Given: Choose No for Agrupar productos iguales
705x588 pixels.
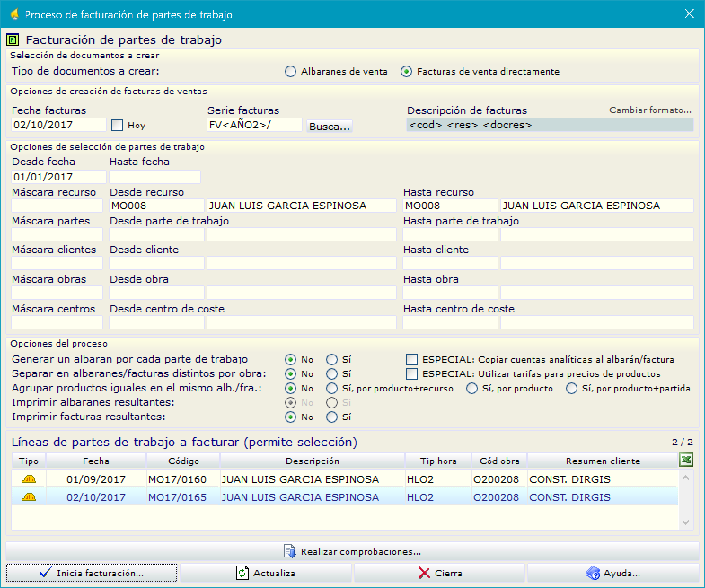Looking at the screenshot, I should 291,388.
